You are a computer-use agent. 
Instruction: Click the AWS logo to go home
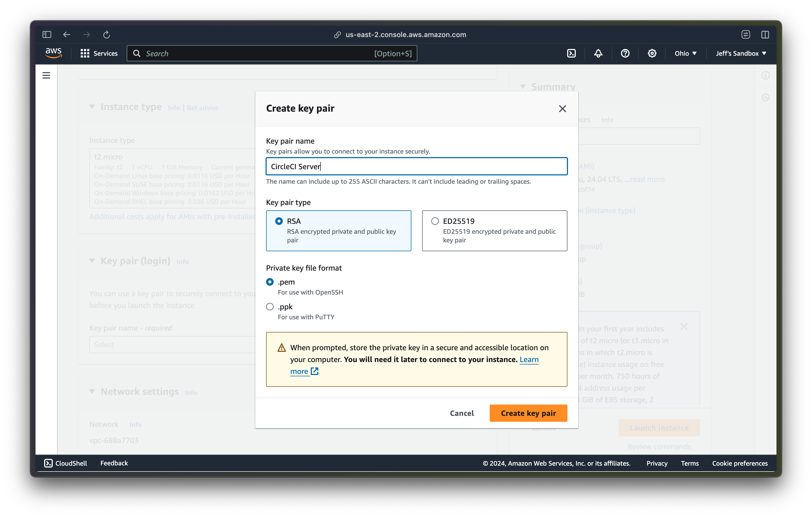point(53,53)
